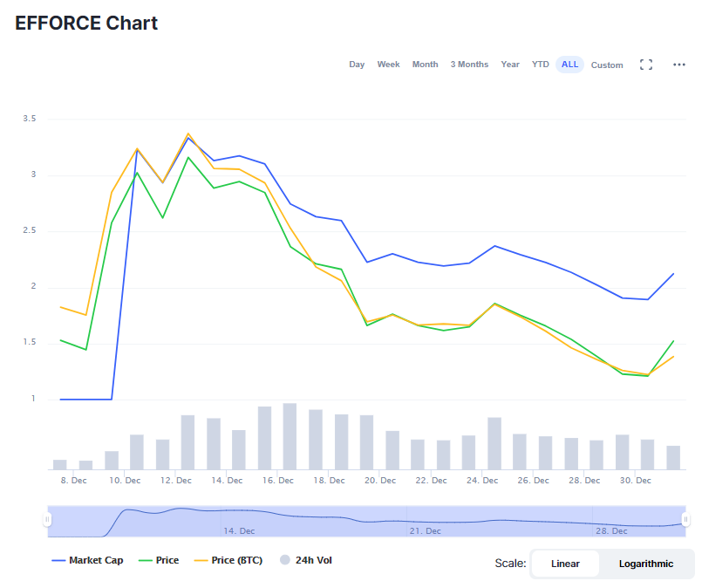Select the Year time range
The height and width of the screenshot is (588, 702).
510,65
